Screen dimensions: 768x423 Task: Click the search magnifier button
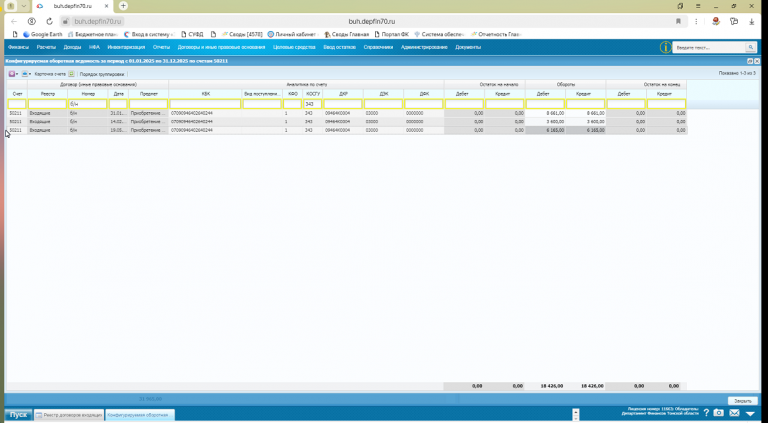click(750, 47)
